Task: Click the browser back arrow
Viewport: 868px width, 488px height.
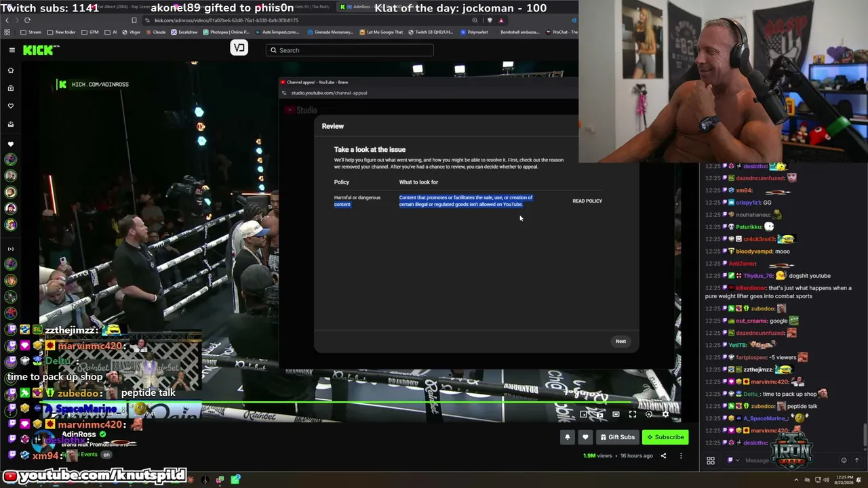Action: pyautogui.click(x=7, y=20)
